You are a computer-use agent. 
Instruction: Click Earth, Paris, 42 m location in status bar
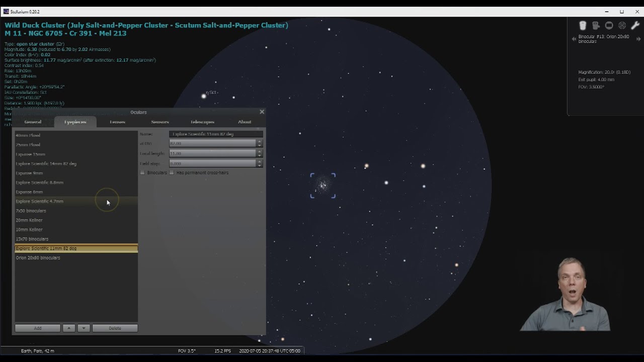pos(38,351)
